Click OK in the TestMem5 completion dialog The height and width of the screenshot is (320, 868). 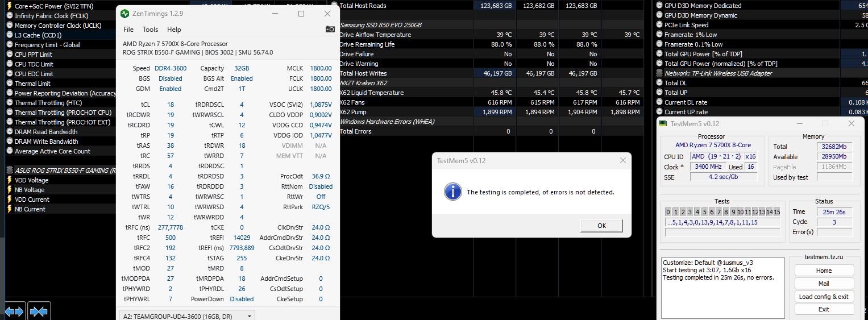[x=602, y=226]
